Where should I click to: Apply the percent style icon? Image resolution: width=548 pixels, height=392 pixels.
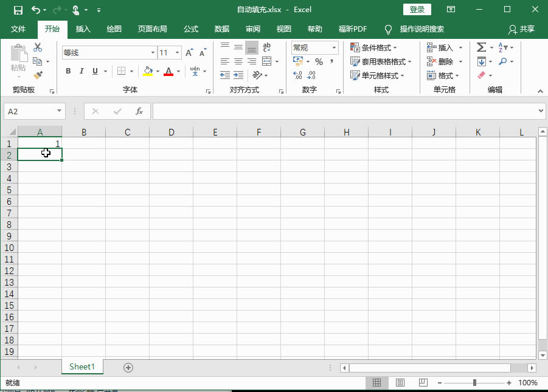(x=319, y=61)
